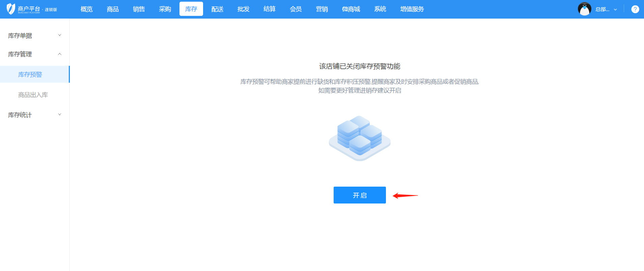This screenshot has height=271, width=644.
Task: Select the 采购 navigation tab
Action: [x=165, y=9]
